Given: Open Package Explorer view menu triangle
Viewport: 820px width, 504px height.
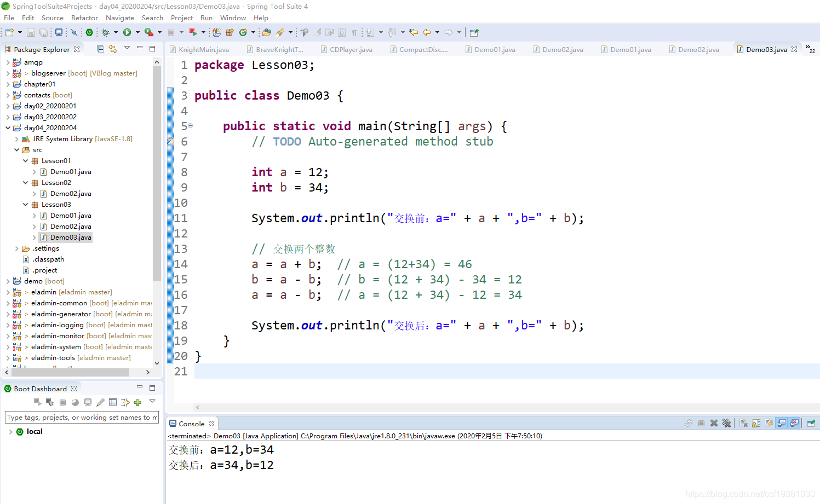Looking at the screenshot, I should [127, 48].
